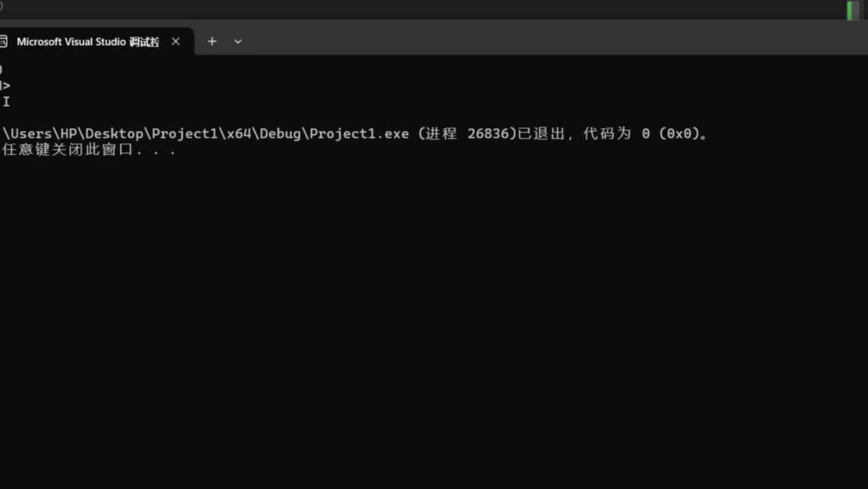The image size is (868, 489).
Task: Click the green level indicator at top right
Action: click(x=849, y=10)
